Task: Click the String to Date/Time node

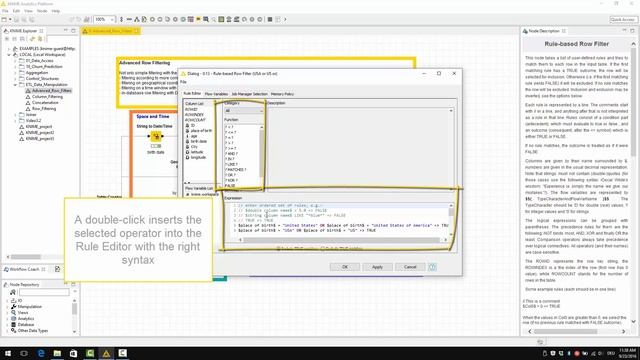Action: click(156, 136)
